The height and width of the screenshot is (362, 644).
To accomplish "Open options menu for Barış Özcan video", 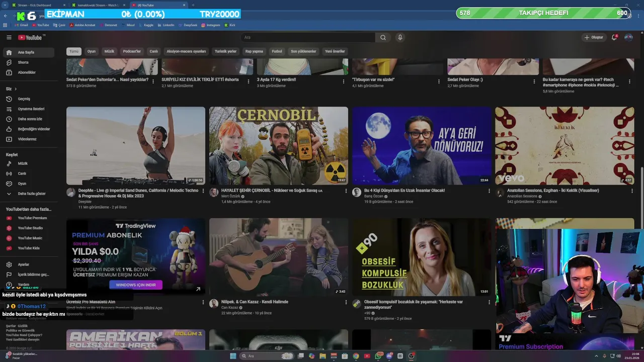I will pos(489,191).
